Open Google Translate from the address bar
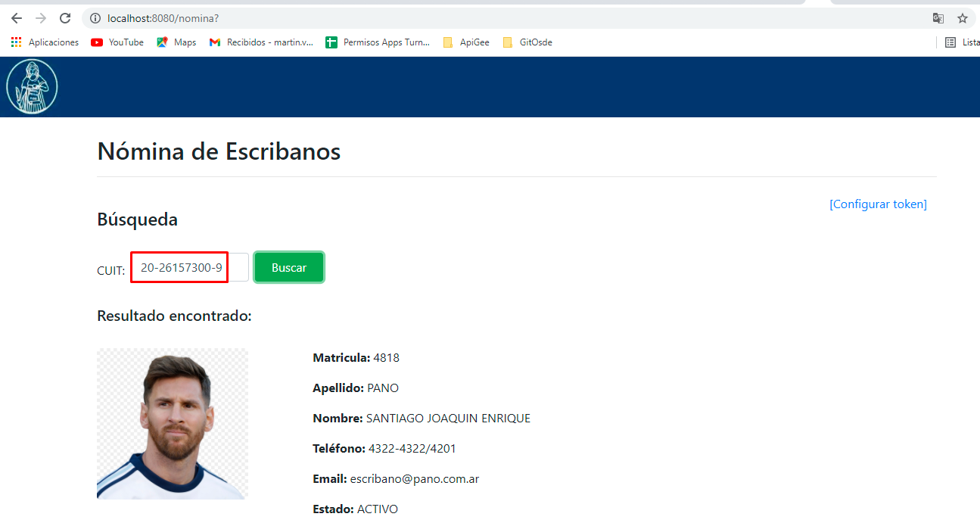Viewport: 980px width, 523px height. point(938,17)
